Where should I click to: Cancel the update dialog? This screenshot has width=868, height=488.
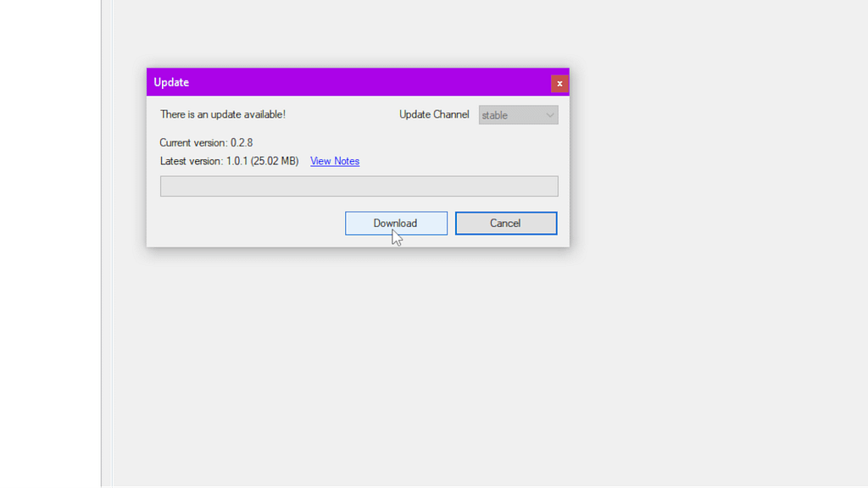pos(505,223)
